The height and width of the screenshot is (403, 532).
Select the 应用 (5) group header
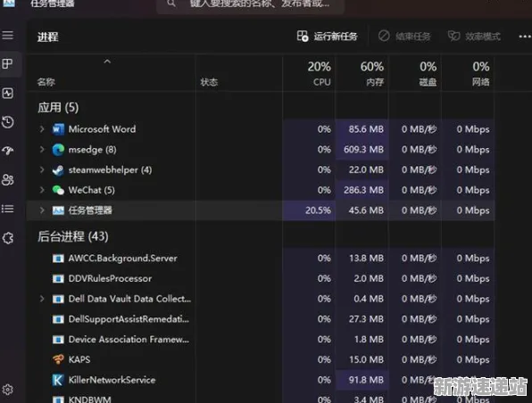58,108
